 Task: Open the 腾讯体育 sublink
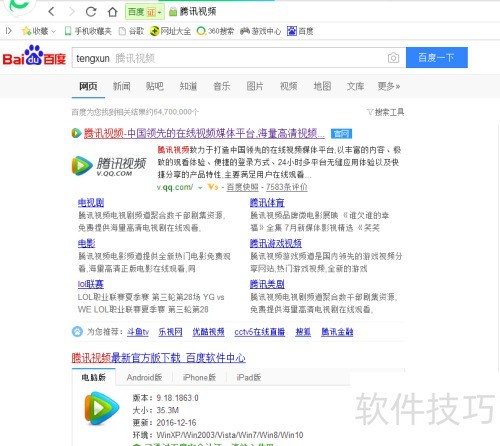(x=267, y=202)
